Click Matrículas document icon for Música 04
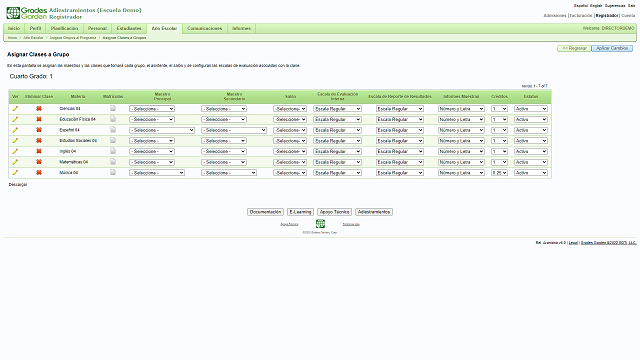Viewport: 640px width, 360px height. point(113,172)
